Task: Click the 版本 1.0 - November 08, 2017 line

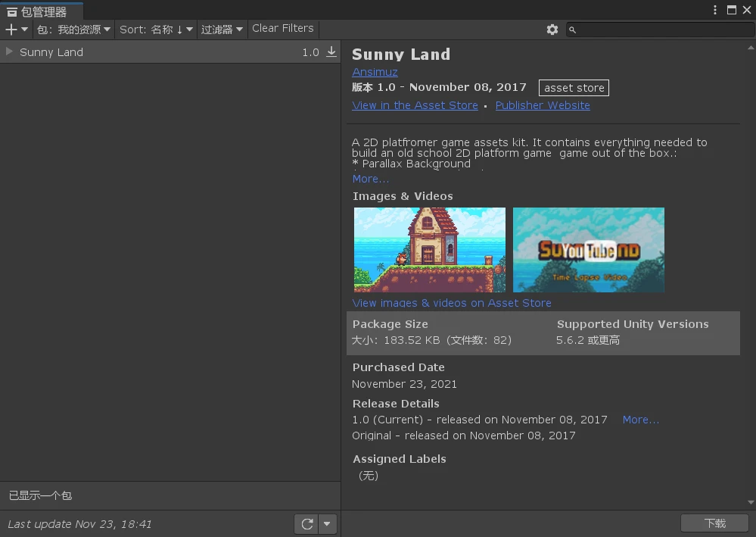Action: [439, 87]
